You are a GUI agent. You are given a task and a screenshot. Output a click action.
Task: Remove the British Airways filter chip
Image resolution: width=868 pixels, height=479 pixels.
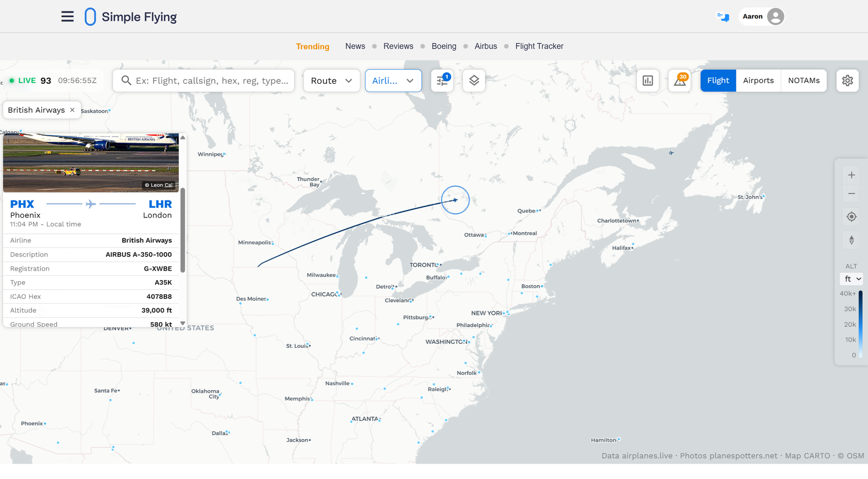coord(72,110)
